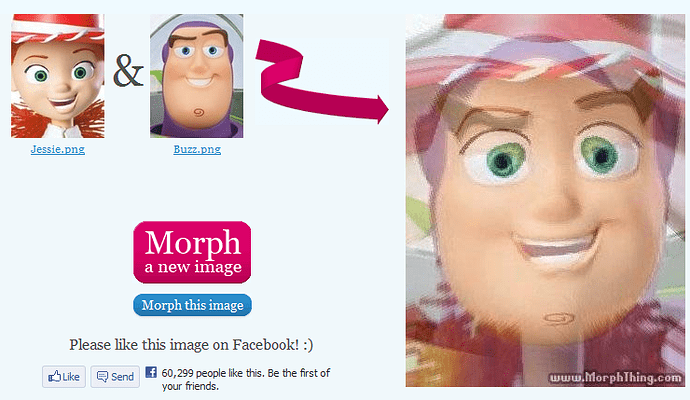Click the speech bubble icon in Send
Screen dimensions: 690x400
tap(102, 377)
